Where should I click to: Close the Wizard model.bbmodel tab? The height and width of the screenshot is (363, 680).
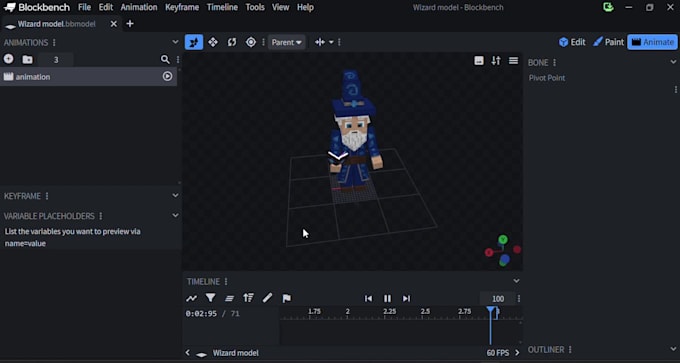114,24
